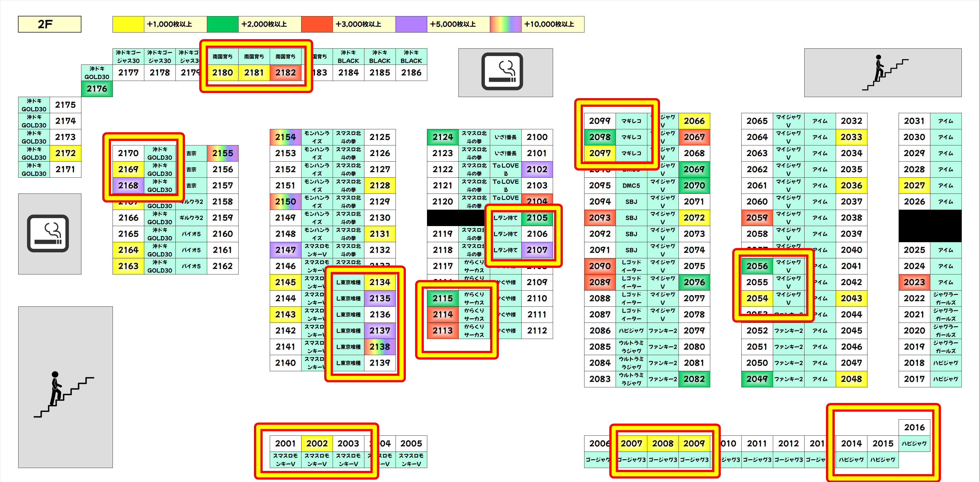Select machine number 2056 in green

[757, 266]
